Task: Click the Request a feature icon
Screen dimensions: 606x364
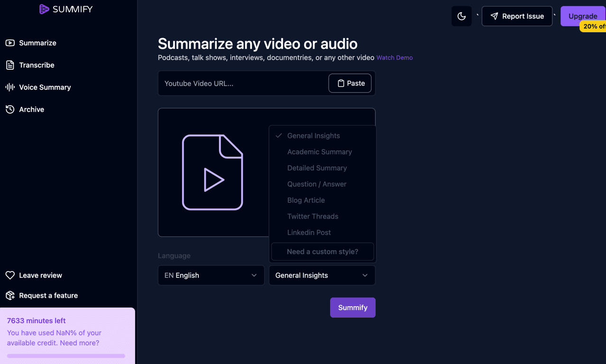Action: [x=10, y=295]
